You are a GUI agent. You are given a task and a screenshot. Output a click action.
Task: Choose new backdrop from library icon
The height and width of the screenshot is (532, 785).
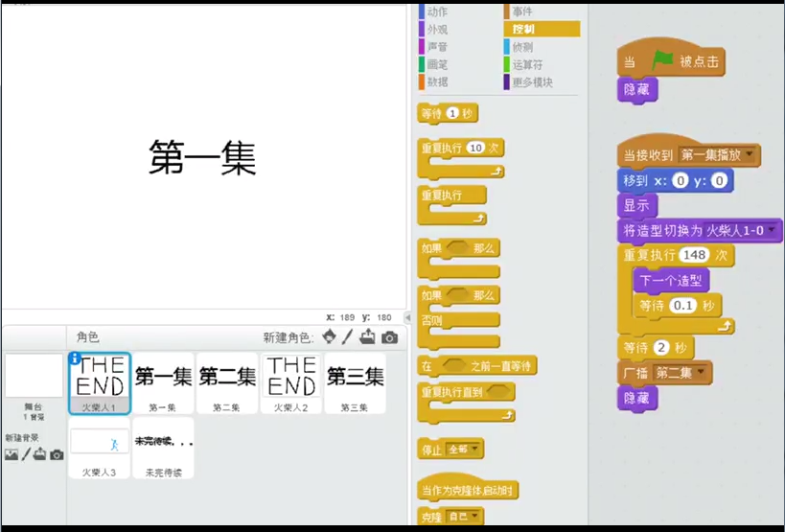pos(11,454)
